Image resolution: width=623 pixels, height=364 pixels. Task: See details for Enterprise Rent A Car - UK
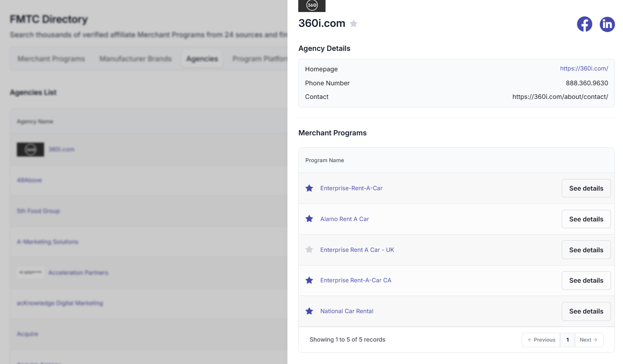586,250
